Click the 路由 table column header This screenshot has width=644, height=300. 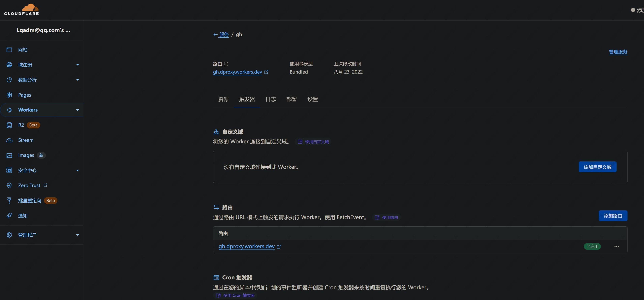(223, 233)
